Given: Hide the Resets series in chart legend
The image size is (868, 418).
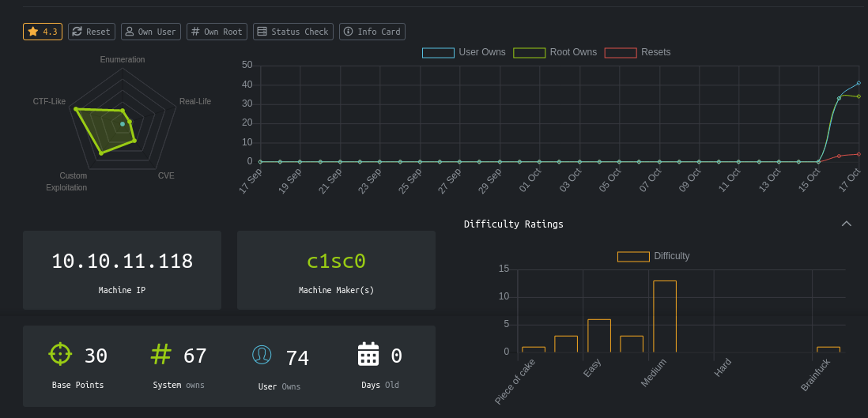Looking at the screenshot, I should pos(637,53).
